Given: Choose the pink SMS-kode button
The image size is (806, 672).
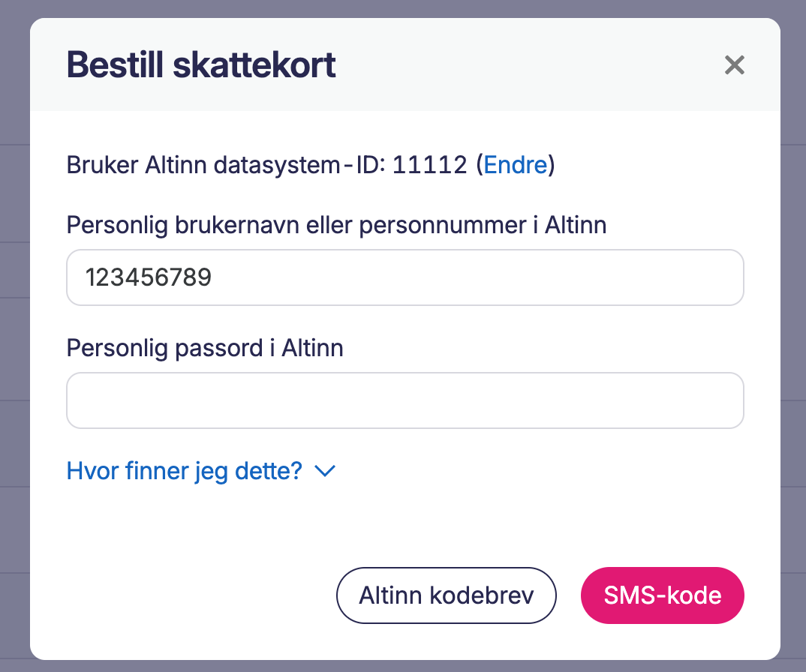Looking at the screenshot, I should pos(662,595).
